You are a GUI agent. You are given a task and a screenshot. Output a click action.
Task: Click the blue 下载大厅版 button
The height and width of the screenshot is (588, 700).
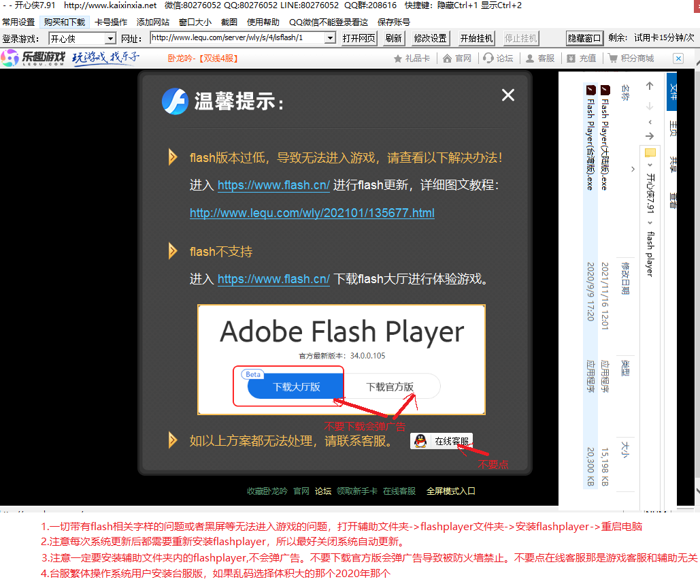point(296,387)
